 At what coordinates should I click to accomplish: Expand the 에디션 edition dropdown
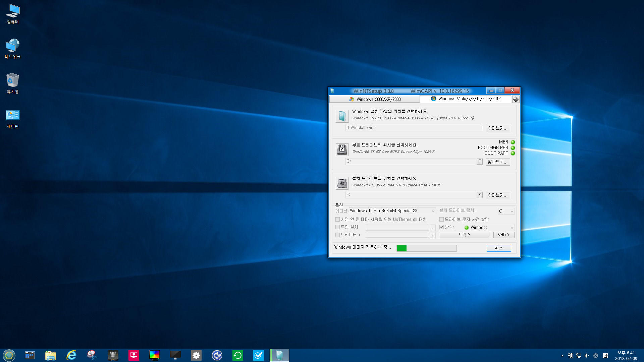(392, 211)
